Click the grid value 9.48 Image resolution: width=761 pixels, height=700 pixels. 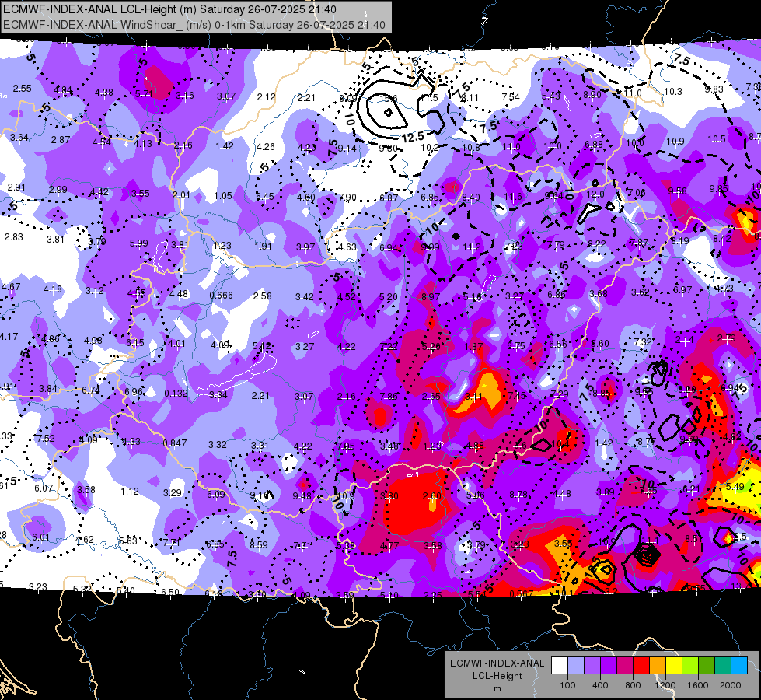tap(302, 496)
